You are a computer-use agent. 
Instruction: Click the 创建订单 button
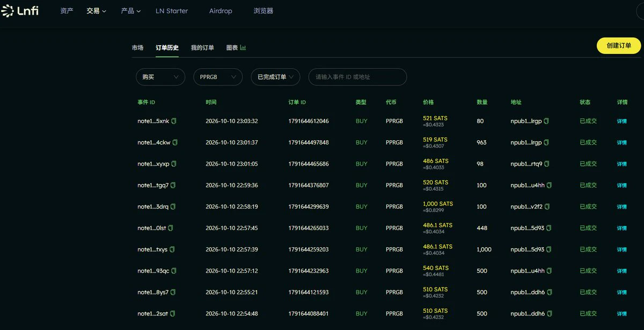click(619, 46)
